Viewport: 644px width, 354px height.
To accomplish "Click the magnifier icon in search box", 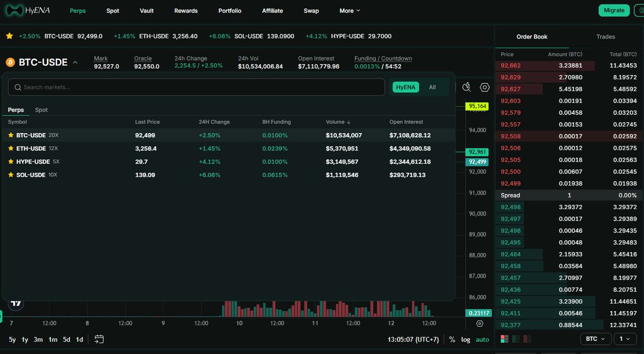I will (x=18, y=87).
